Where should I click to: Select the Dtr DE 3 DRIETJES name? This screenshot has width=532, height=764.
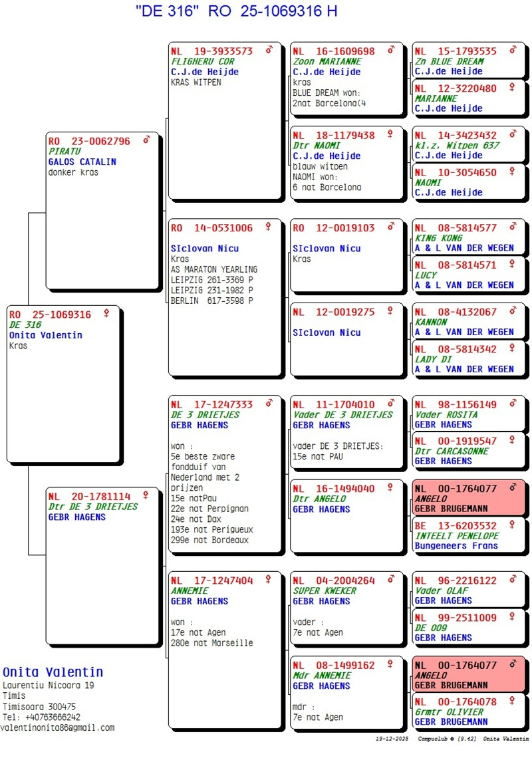click(x=93, y=507)
